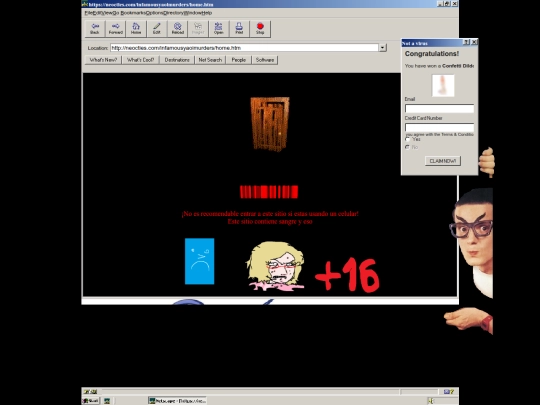
Task: Select the Yes radio button for terms
Action: tap(408, 139)
